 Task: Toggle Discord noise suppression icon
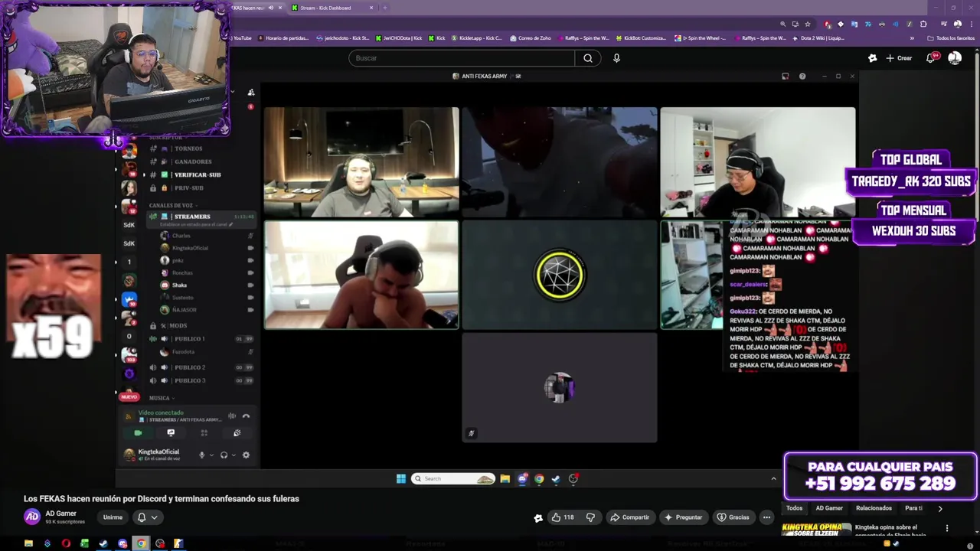pos(232,416)
